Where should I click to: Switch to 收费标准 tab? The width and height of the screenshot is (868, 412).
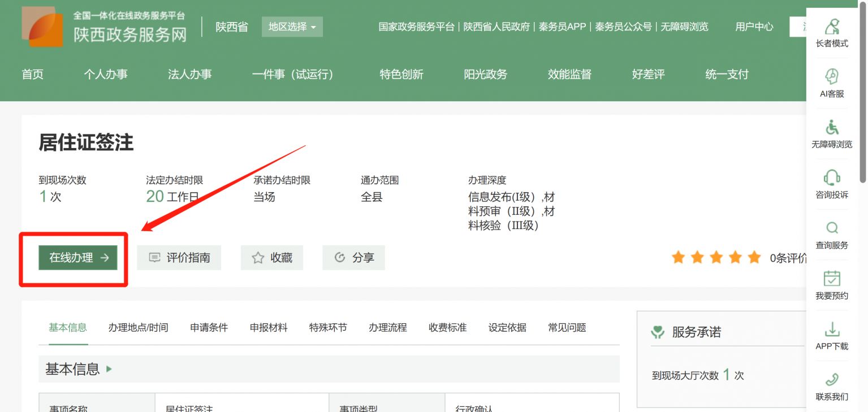447,327
